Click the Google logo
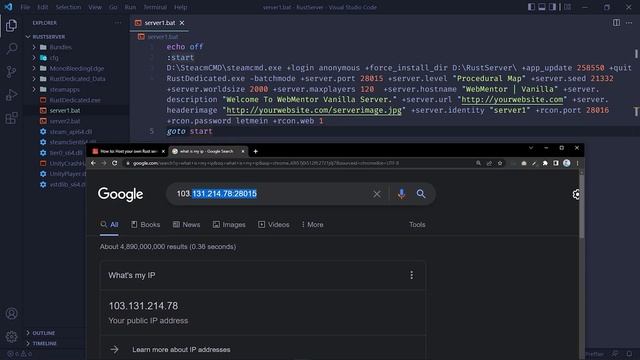The height and width of the screenshot is (360, 640). 120,194
